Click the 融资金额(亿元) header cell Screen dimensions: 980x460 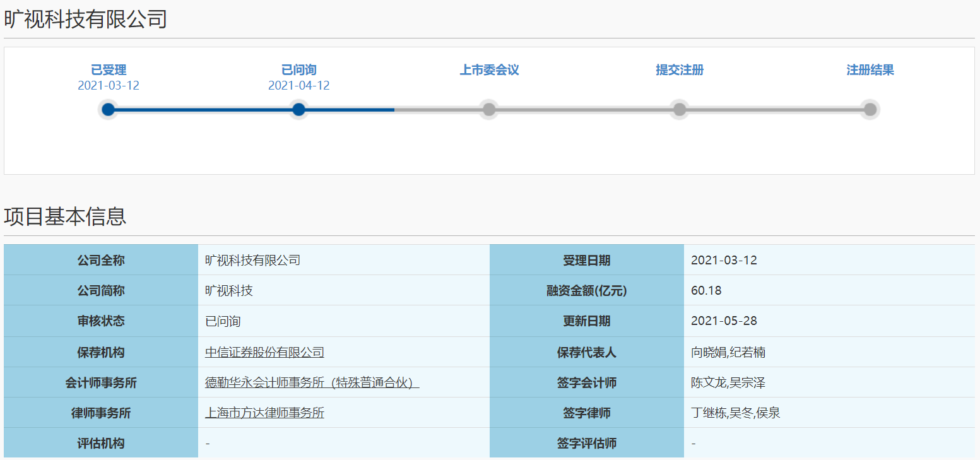pyautogui.click(x=587, y=290)
